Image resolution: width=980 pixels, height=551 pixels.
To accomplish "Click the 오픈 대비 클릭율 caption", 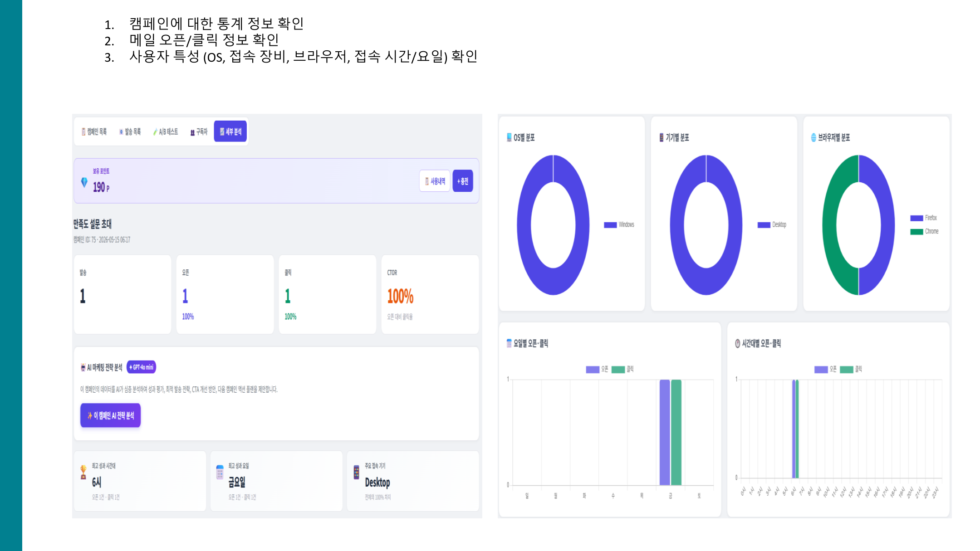I will click(400, 317).
